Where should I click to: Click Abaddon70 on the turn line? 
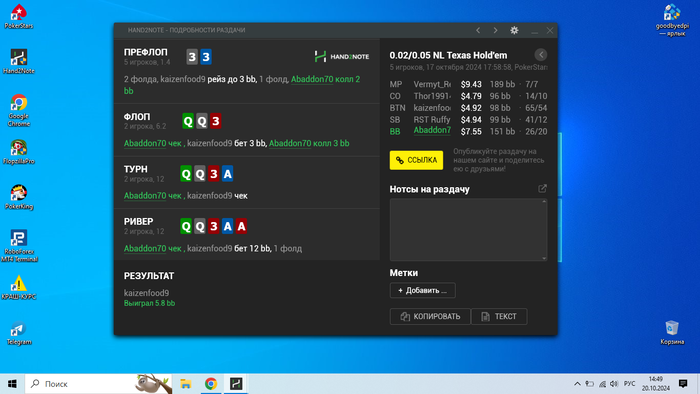click(x=145, y=196)
